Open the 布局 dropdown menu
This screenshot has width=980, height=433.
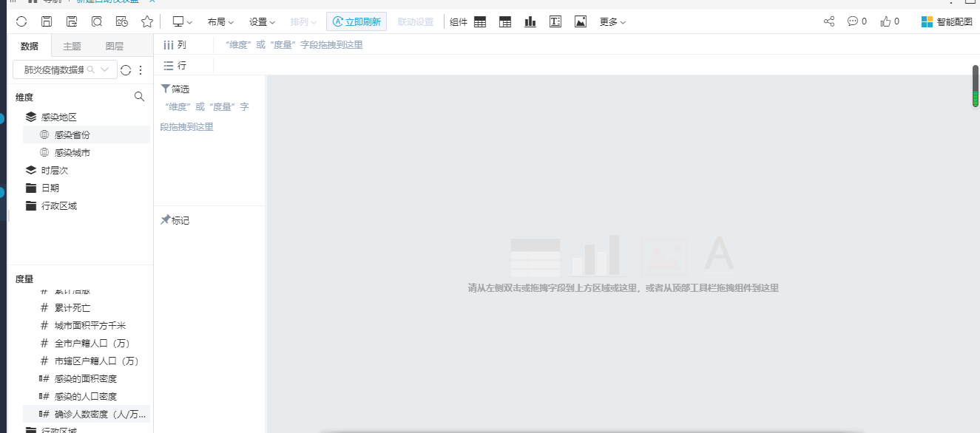tap(220, 21)
